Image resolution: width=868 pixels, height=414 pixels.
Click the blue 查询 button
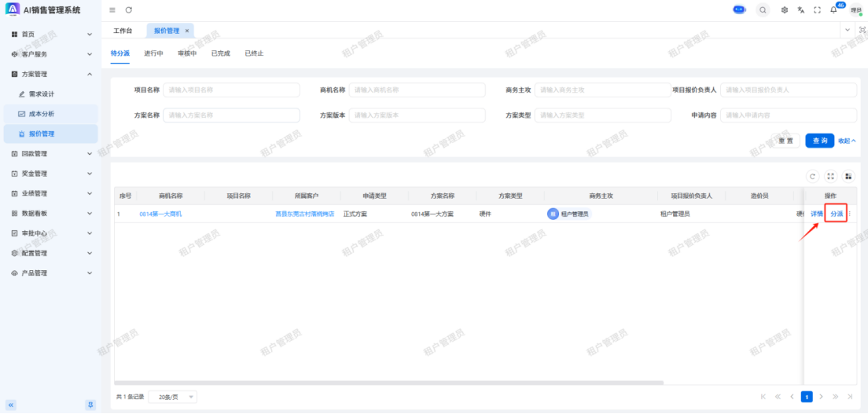point(819,141)
